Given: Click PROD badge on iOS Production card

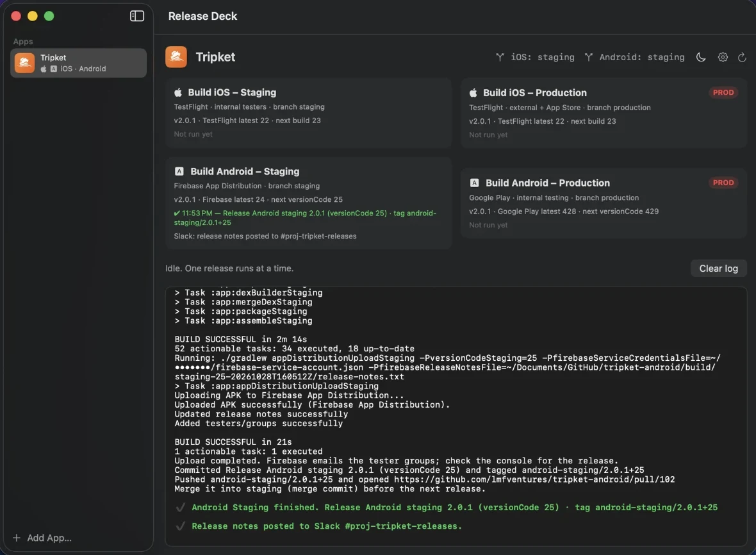Looking at the screenshot, I should 723,92.
